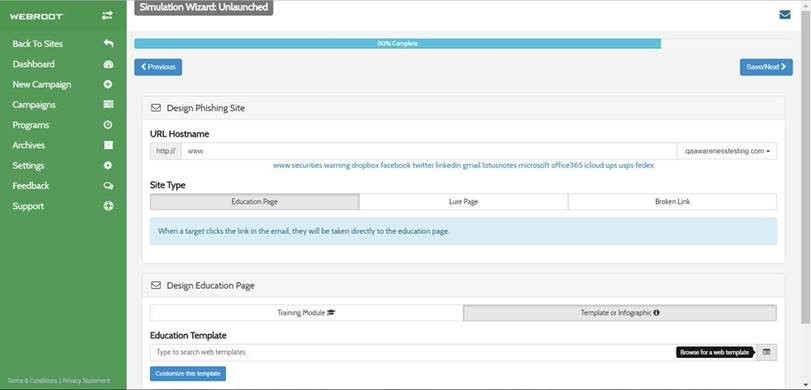Select the Education Page site type
Viewport: 811px width, 390px height.
click(254, 202)
